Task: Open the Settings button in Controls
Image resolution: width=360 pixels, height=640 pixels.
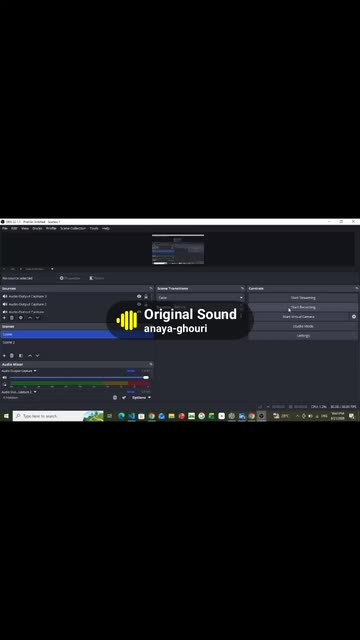Action: point(303,336)
